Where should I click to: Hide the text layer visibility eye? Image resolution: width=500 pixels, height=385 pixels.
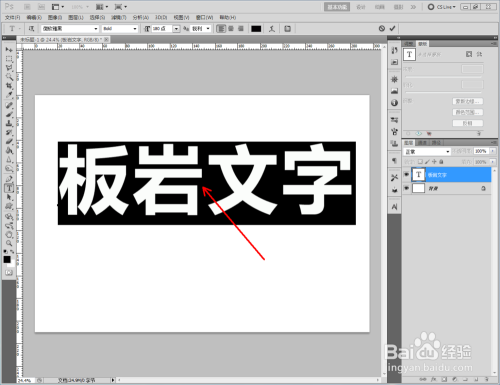[406, 174]
